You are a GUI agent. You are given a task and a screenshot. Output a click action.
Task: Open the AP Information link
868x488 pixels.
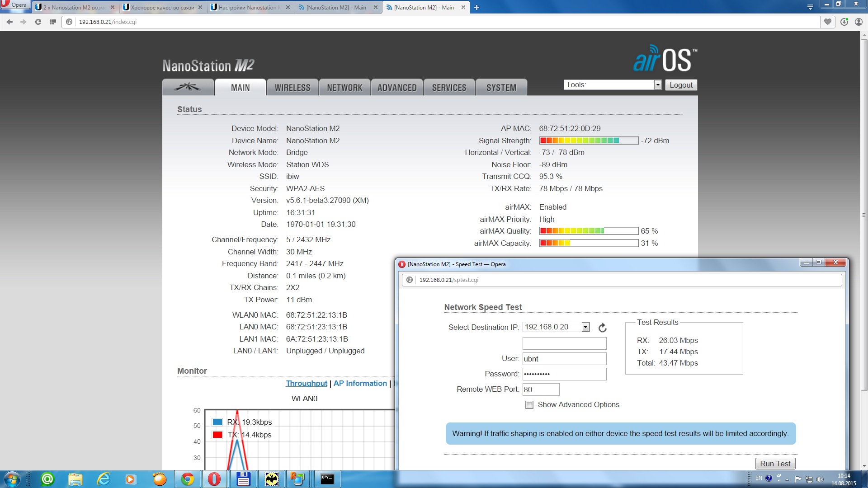(x=360, y=383)
